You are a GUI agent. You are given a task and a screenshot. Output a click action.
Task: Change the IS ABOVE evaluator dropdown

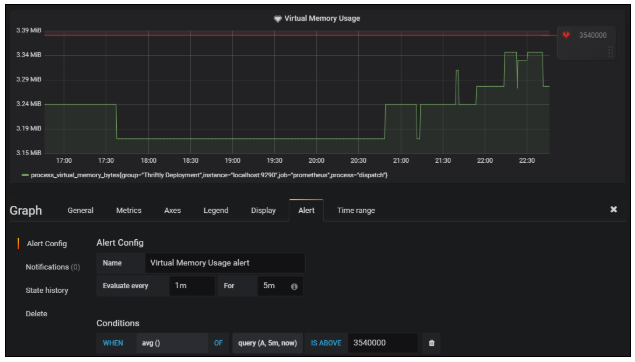tap(326, 343)
